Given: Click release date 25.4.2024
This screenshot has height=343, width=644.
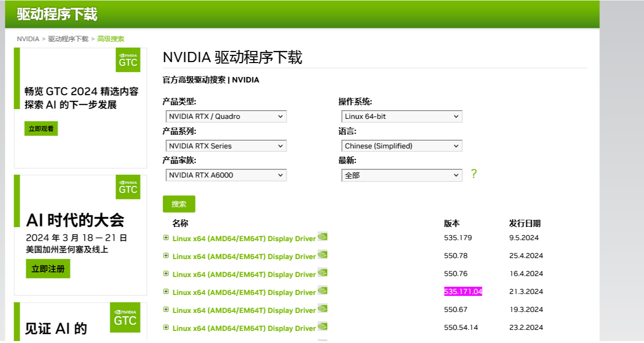Looking at the screenshot, I should tap(526, 256).
